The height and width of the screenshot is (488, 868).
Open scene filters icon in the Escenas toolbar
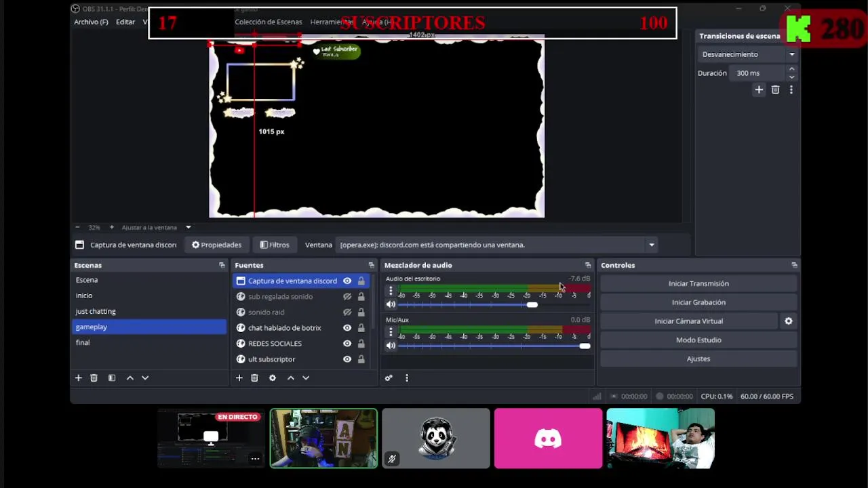pyautogui.click(x=112, y=378)
